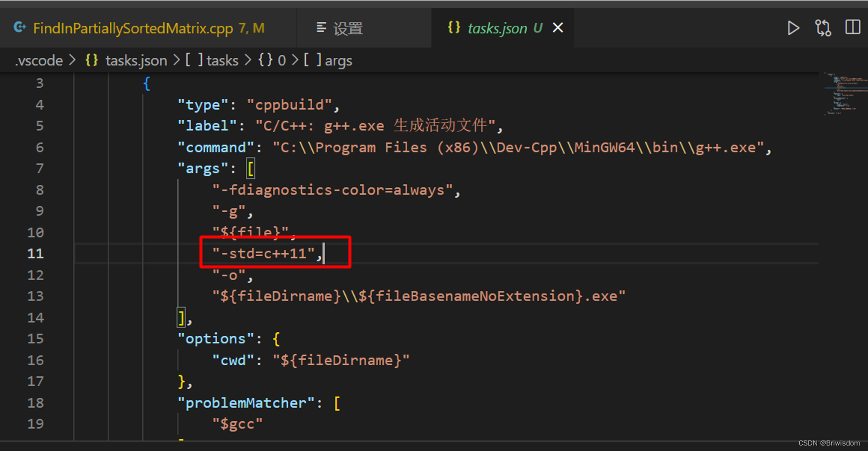The image size is (868, 451).
Task: Close the tasks.json tab
Action: [x=557, y=28]
